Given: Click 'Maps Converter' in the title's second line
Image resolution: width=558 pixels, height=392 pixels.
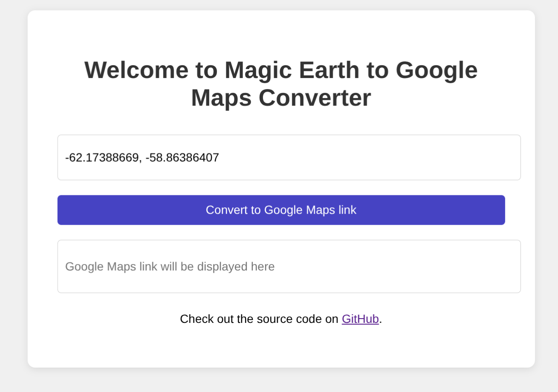Looking at the screenshot, I should 280,98.
